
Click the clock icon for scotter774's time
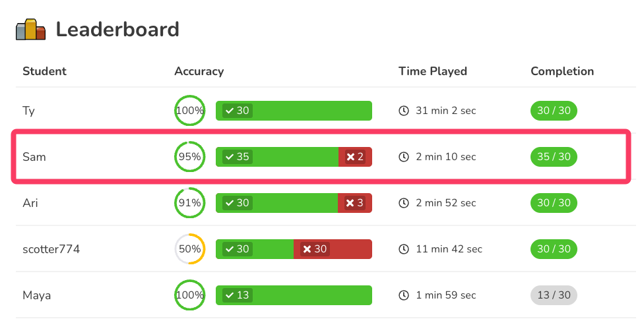tap(404, 249)
